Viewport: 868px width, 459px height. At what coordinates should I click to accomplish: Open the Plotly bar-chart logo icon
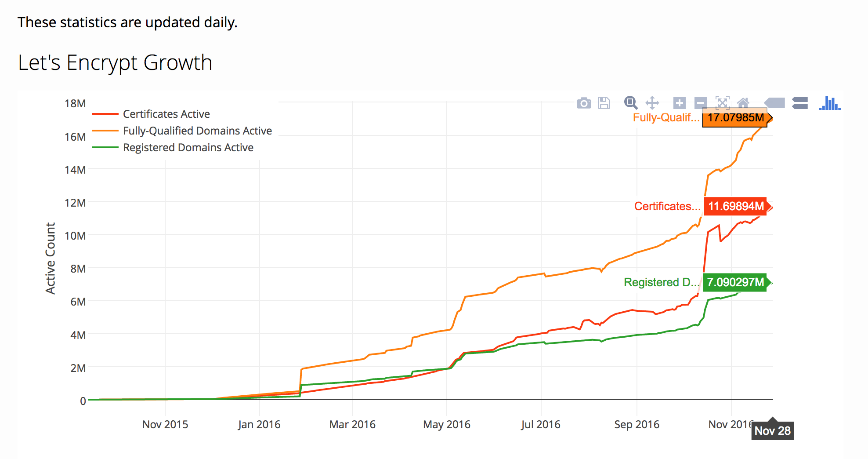click(x=830, y=103)
